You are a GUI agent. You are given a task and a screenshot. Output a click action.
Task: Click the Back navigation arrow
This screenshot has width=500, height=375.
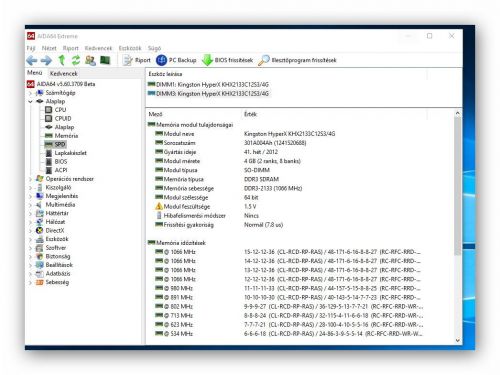(x=32, y=60)
